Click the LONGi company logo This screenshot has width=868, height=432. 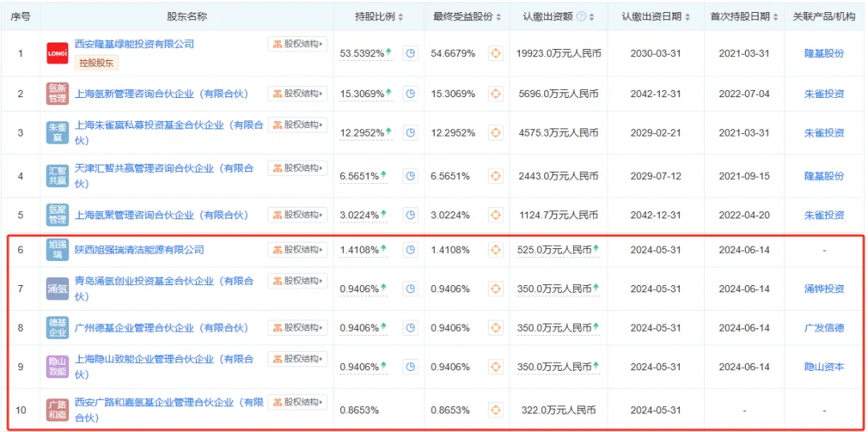tap(57, 54)
